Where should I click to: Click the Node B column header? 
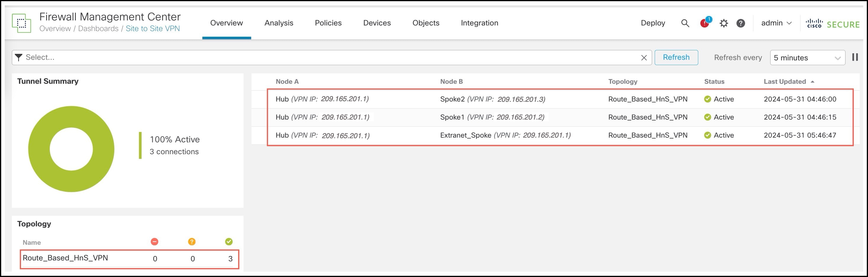tap(451, 81)
